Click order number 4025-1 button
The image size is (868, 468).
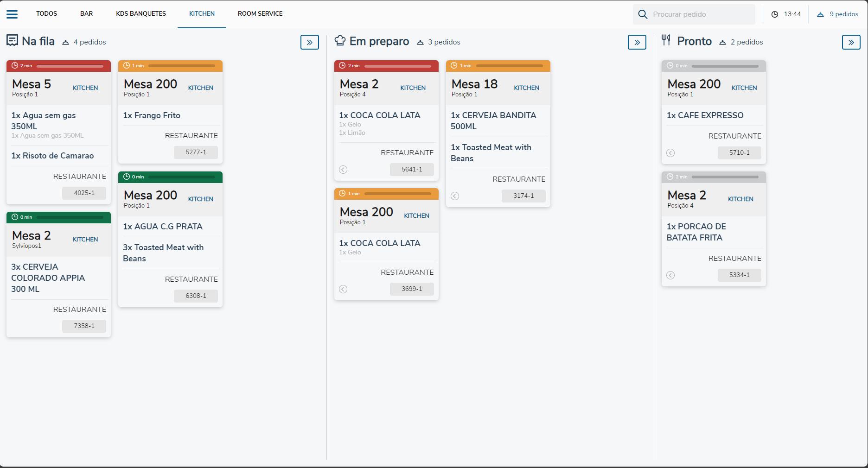tap(84, 193)
